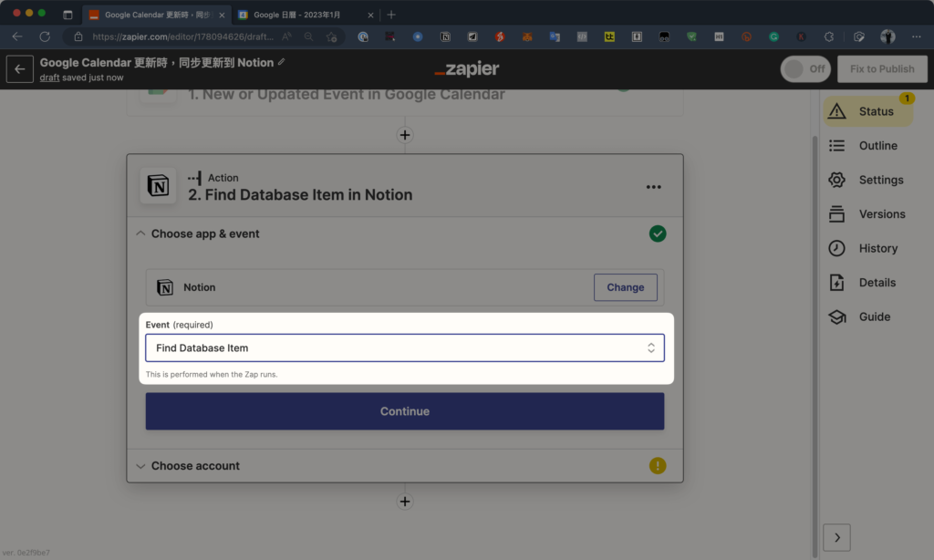This screenshot has width=934, height=560.
Task: Click the browser back arrow
Action: tap(17, 36)
